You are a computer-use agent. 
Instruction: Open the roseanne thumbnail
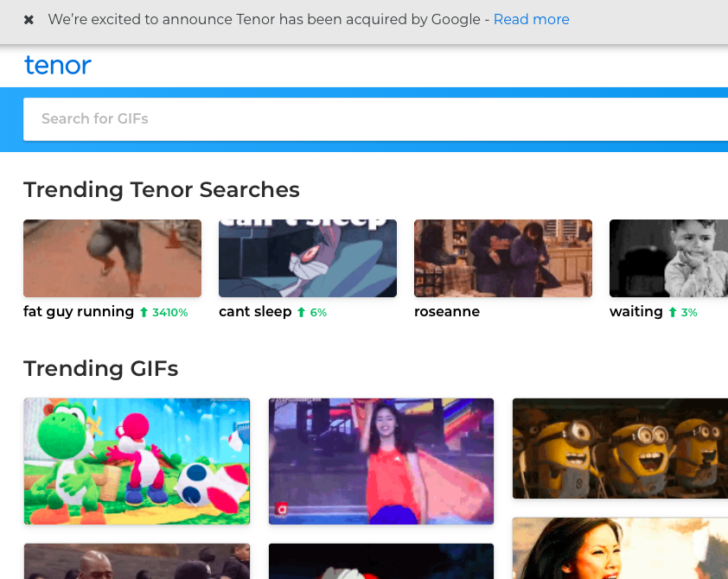[503, 258]
